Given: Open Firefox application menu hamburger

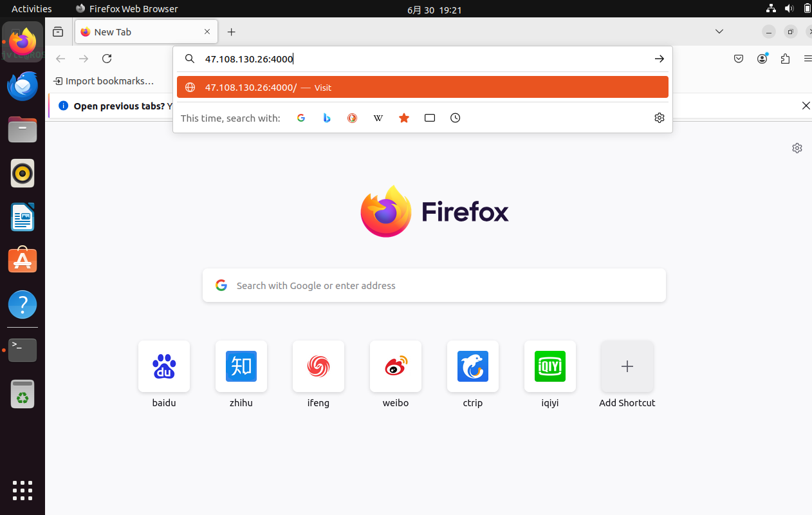Looking at the screenshot, I should (x=807, y=59).
